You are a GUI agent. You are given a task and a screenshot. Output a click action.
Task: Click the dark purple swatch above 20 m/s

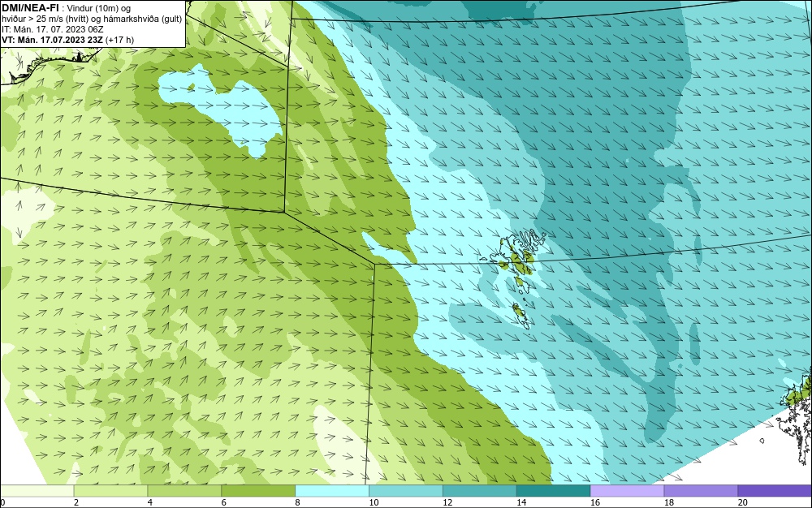coord(775,490)
